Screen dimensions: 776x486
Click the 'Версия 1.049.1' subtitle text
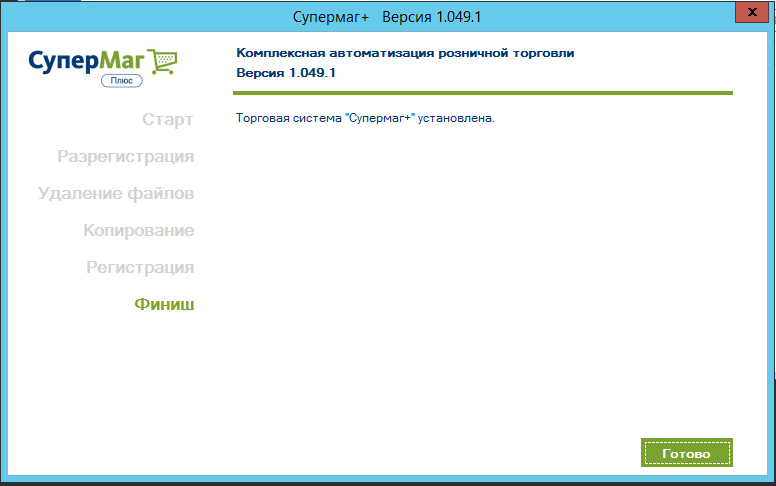click(x=286, y=73)
